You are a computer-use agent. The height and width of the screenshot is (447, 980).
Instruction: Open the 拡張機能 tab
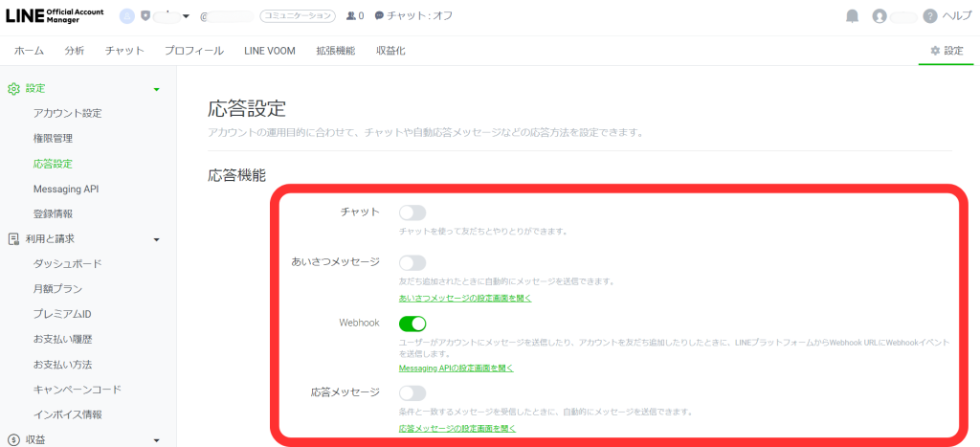[x=336, y=52]
